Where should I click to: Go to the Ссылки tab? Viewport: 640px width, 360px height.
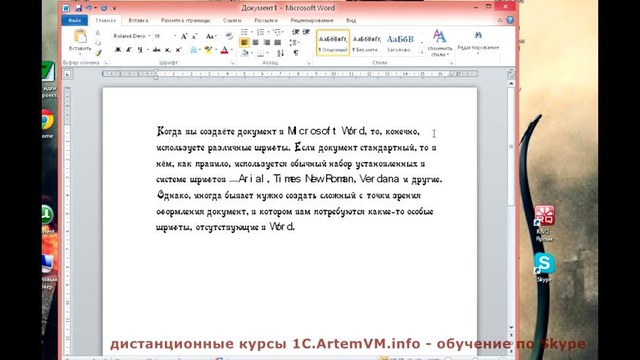pyautogui.click(x=232, y=20)
